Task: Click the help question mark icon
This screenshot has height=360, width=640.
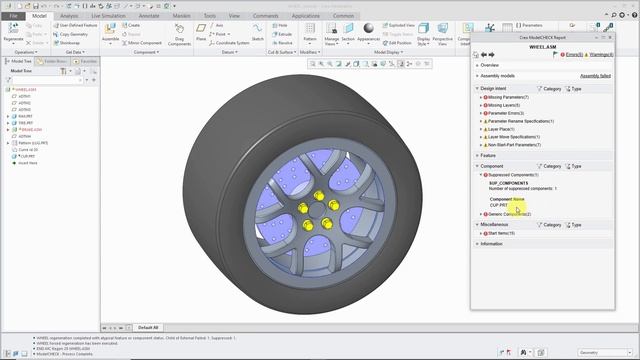Action: pos(634,15)
